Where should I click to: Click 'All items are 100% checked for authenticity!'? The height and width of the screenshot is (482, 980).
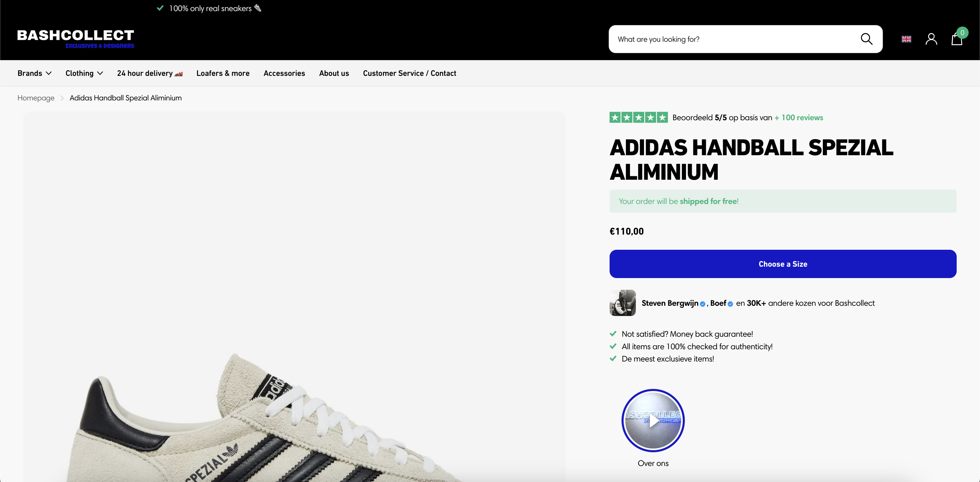pos(697,347)
